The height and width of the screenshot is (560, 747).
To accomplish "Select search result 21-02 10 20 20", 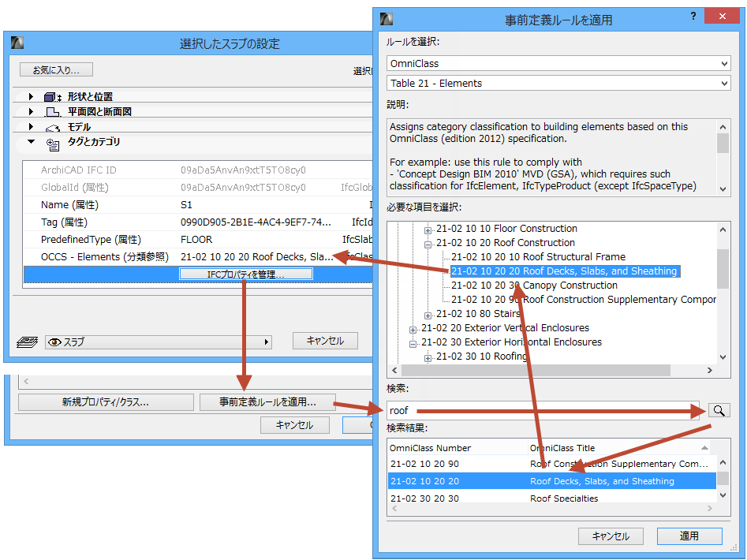I will pyautogui.click(x=551, y=481).
